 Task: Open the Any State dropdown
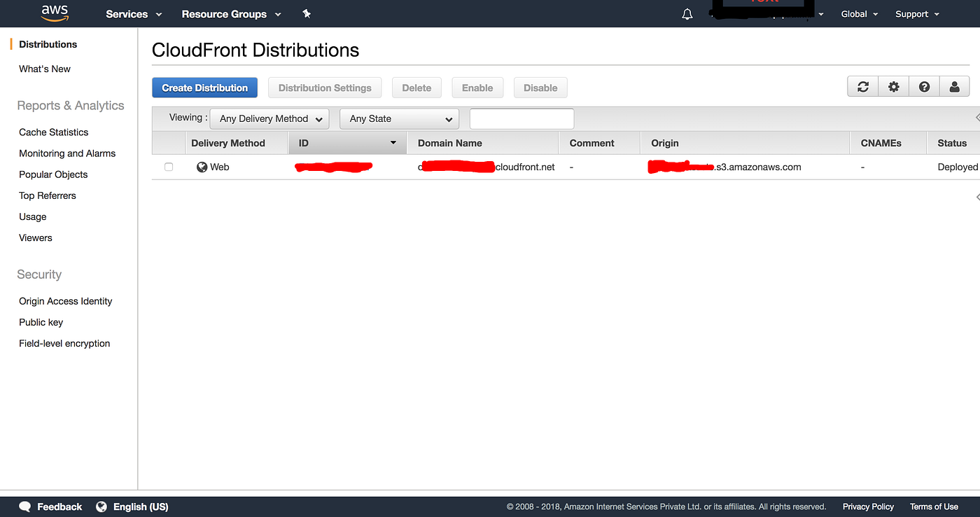click(x=399, y=118)
